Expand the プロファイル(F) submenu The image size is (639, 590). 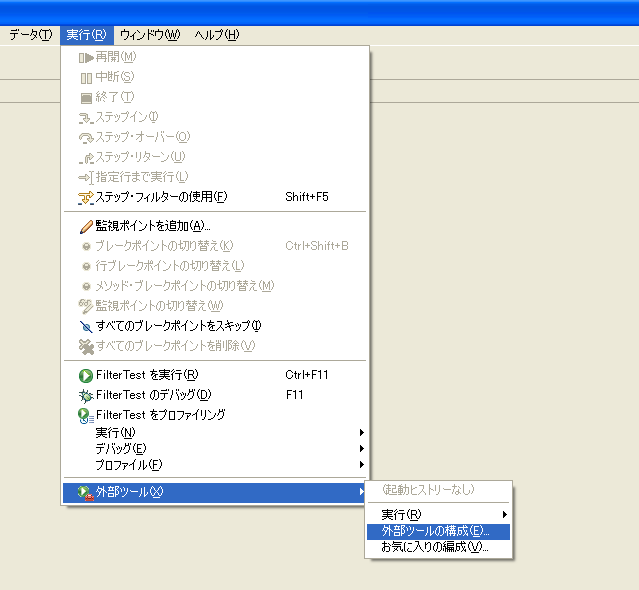[x=128, y=465]
